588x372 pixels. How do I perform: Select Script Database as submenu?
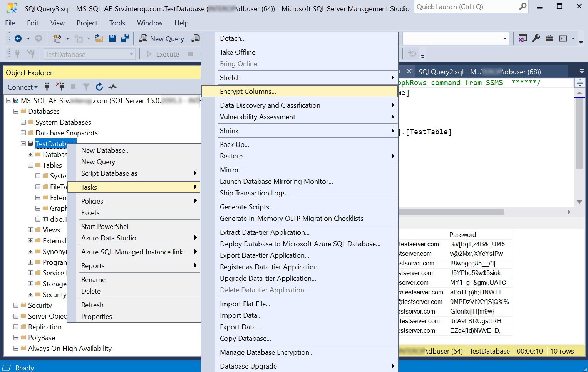pyautogui.click(x=134, y=173)
